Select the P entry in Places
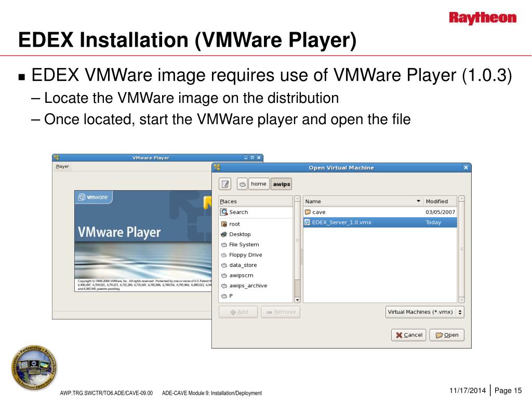Screen dimensions: 532x399 click(x=256, y=296)
